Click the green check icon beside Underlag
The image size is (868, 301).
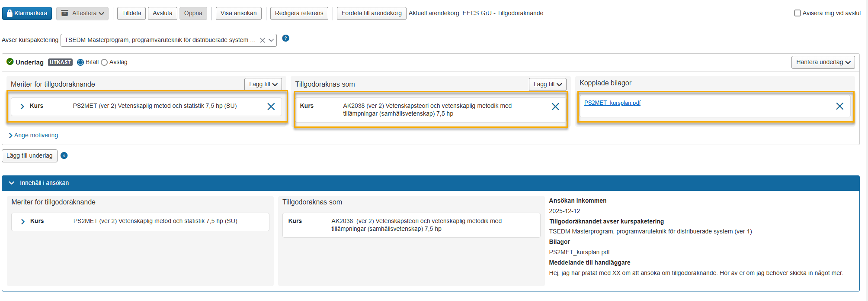point(10,61)
